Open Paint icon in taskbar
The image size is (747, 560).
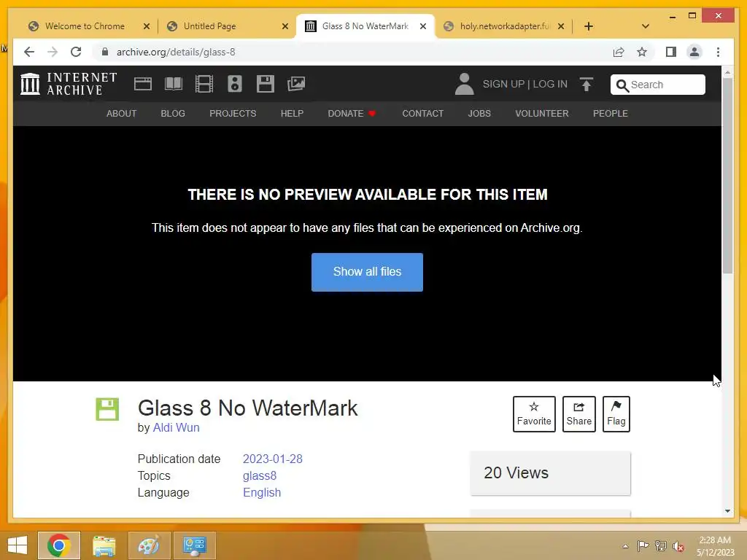click(149, 545)
